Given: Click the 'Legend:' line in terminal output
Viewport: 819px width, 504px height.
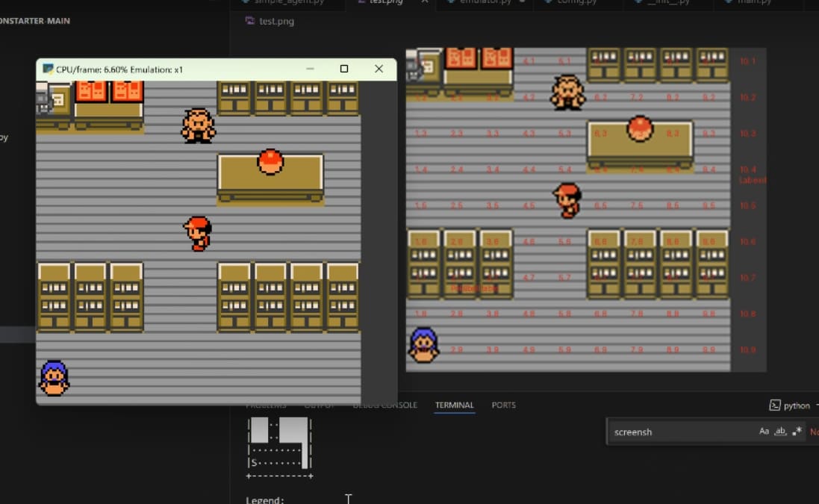Looking at the screenshot, I should point(265,500).
